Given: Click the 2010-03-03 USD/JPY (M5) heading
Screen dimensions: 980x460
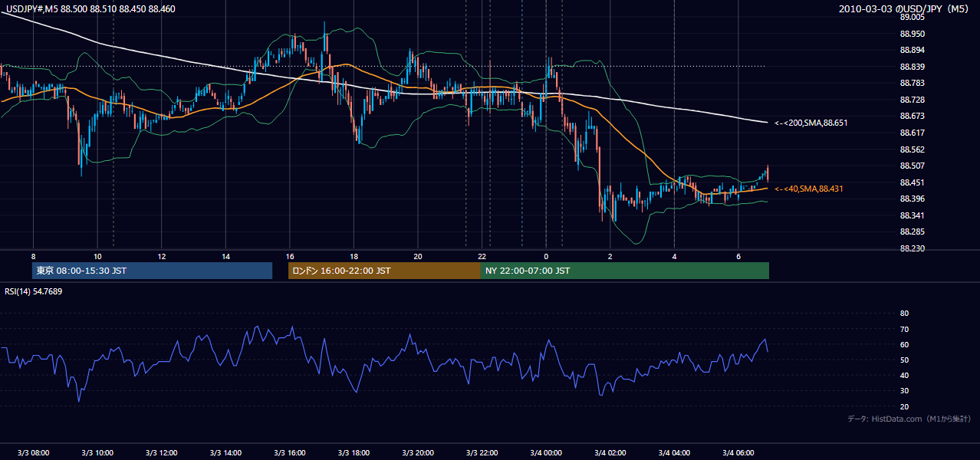Looking at the screenshot, I should (x=905, y=9).
